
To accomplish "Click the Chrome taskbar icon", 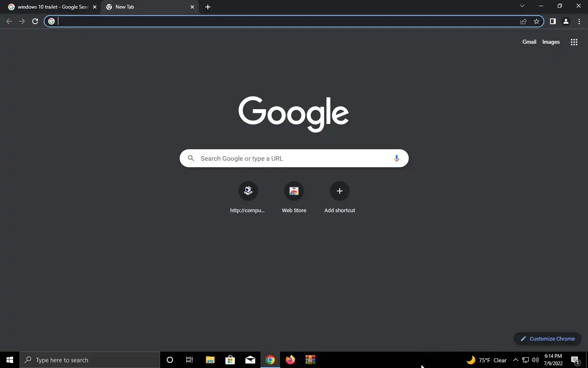I will coord(270,360).
